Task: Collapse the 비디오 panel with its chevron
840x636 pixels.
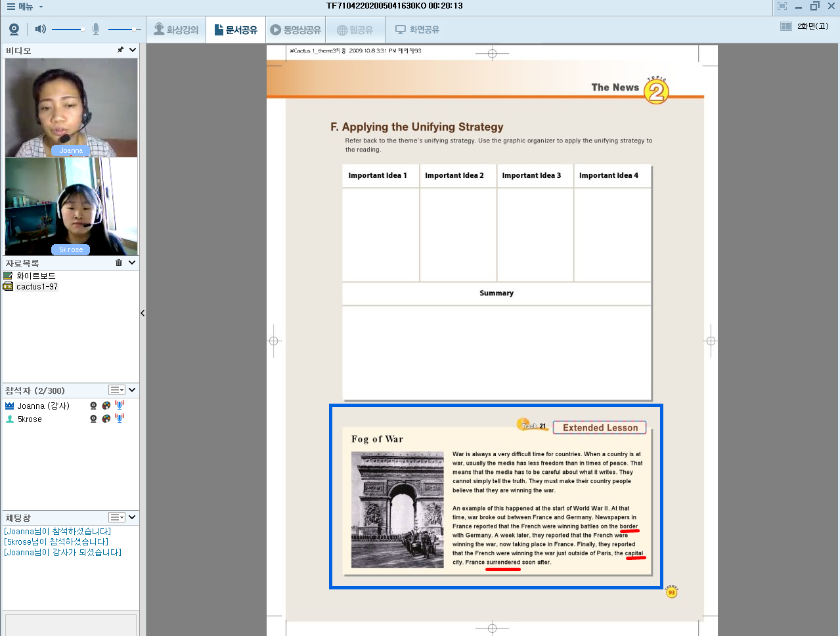Action: pos(133,50)
